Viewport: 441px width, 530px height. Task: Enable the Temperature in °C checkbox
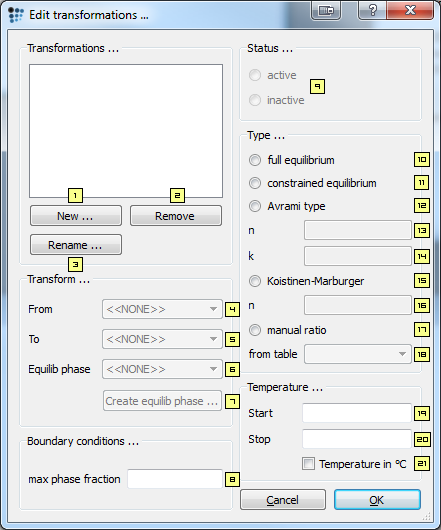pyautogui.click(x=308, y=464)
